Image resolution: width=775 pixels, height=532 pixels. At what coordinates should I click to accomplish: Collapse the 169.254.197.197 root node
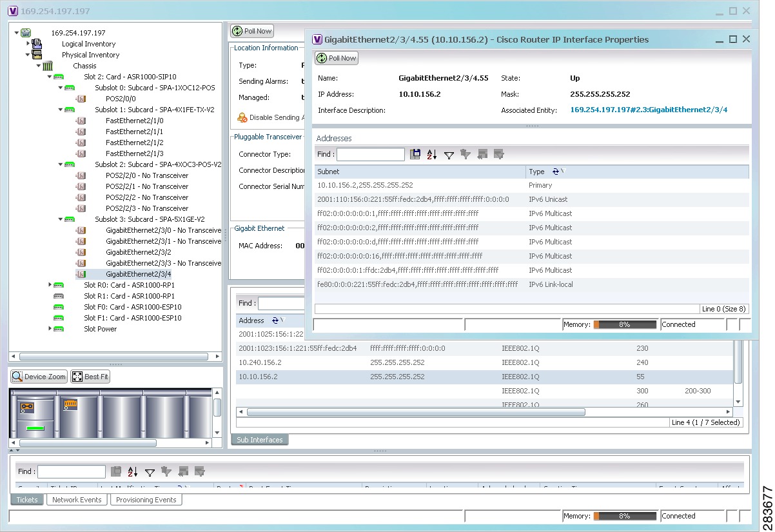point(16,33)
